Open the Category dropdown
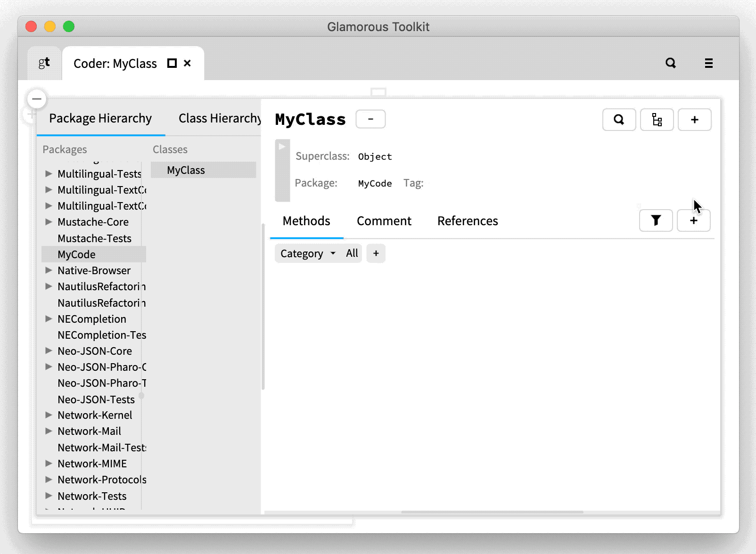The width and height of the screenshot is (756, 554). [307, 253]
